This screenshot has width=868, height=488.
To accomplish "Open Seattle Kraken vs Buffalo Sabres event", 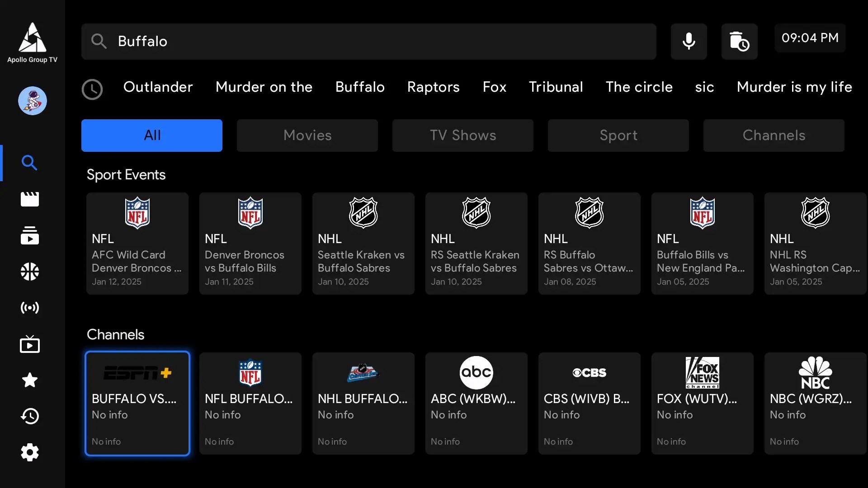I will click(363, 244).
